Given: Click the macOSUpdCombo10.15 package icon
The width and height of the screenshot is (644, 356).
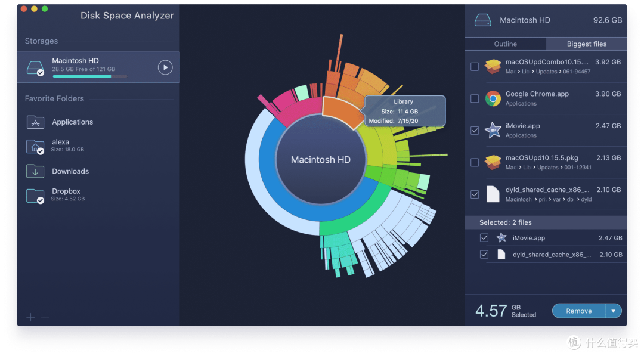Looking at the screenshot, I should [493, 67].
